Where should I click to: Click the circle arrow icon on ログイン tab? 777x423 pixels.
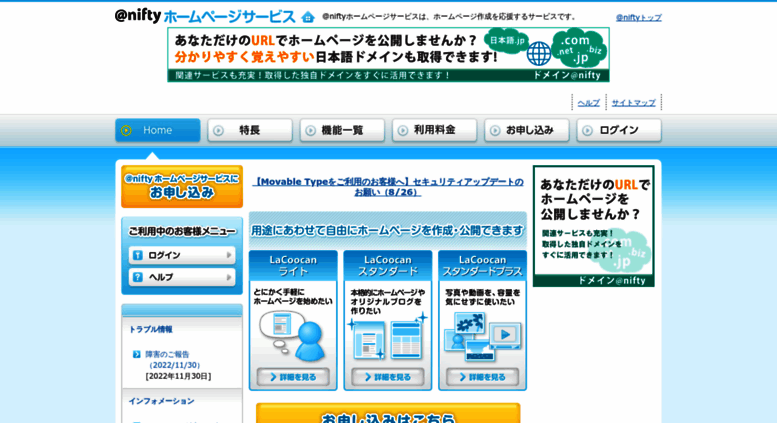coord(587,130)
